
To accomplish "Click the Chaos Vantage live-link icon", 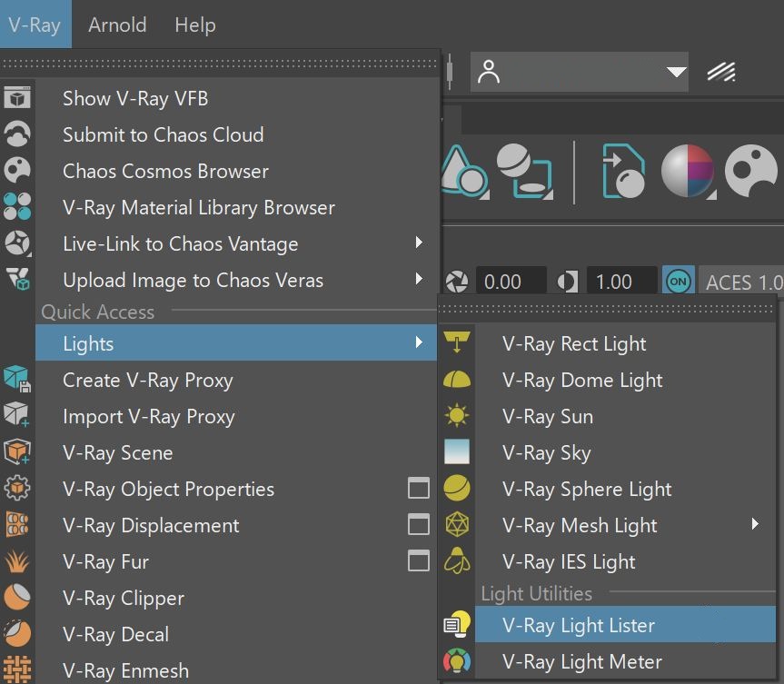I will point(17,243).
